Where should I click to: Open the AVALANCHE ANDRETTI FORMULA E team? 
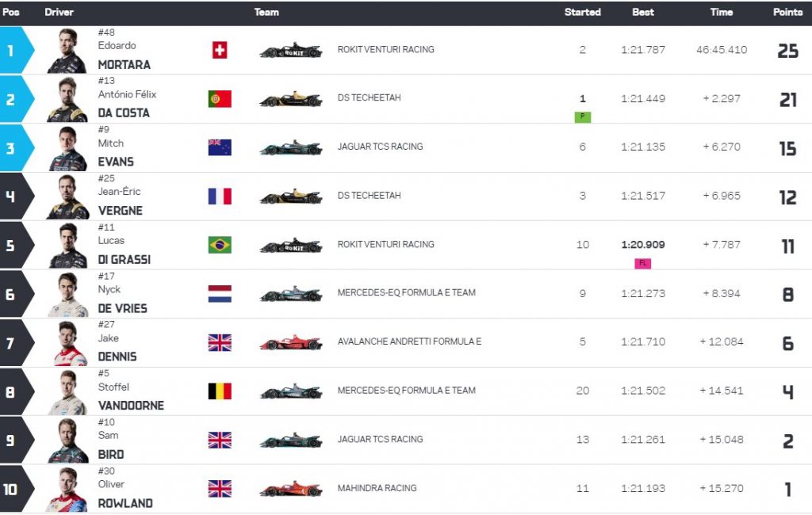tap(409, 341)
